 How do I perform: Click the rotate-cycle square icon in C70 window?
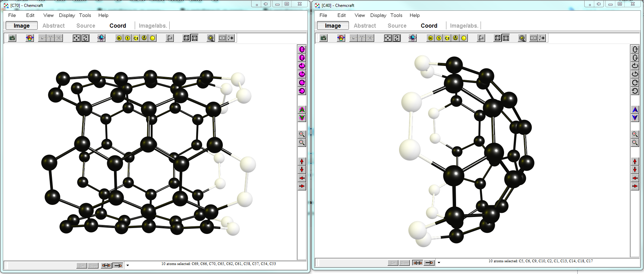(x=85, y=38)
